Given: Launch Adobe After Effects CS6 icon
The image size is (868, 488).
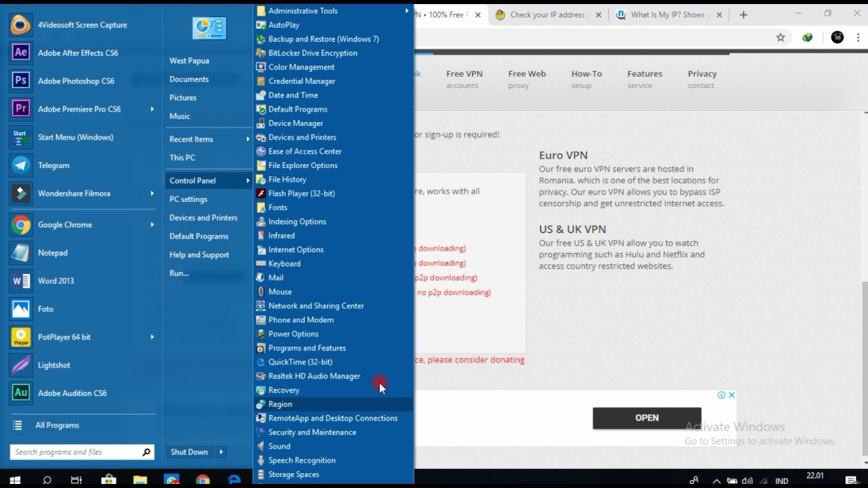Looking at the screenshot, I should 20,53.
